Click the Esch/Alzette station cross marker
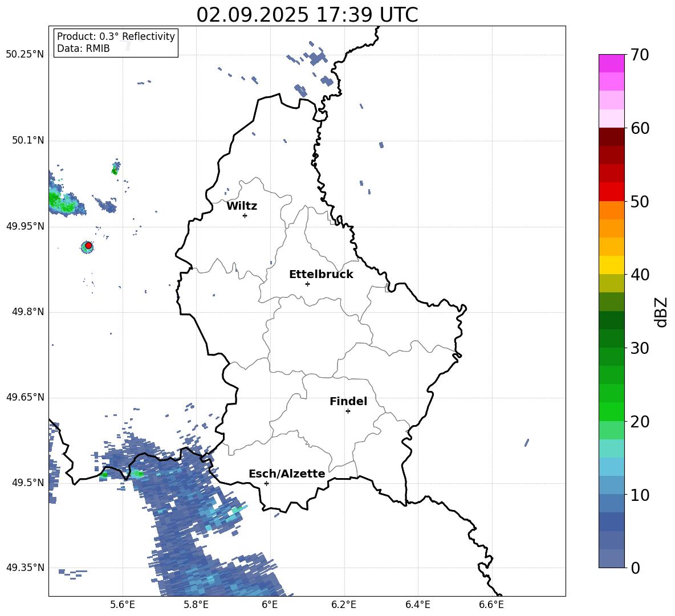 pos(266,483)
